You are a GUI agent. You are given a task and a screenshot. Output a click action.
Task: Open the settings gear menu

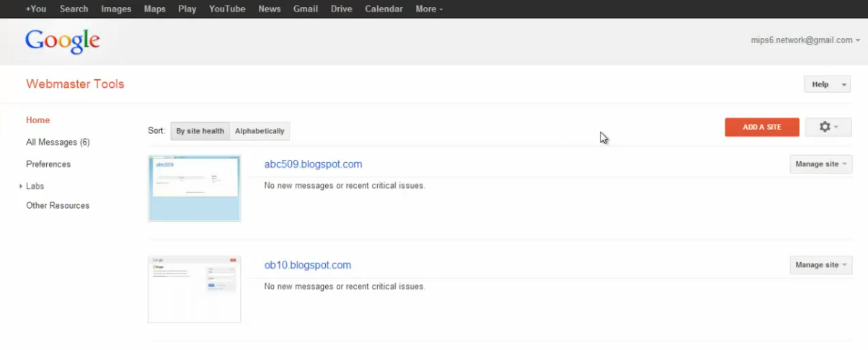(828, 127)
